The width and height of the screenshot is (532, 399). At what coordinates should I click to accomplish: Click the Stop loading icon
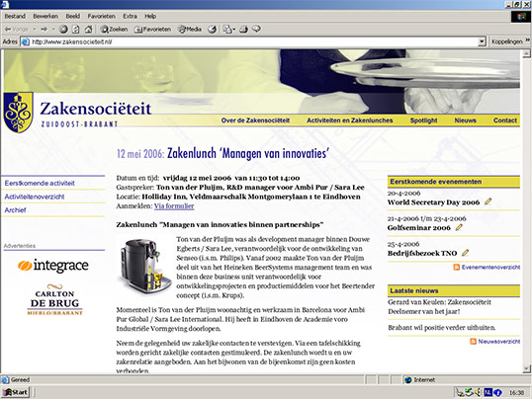pos(63,30)
